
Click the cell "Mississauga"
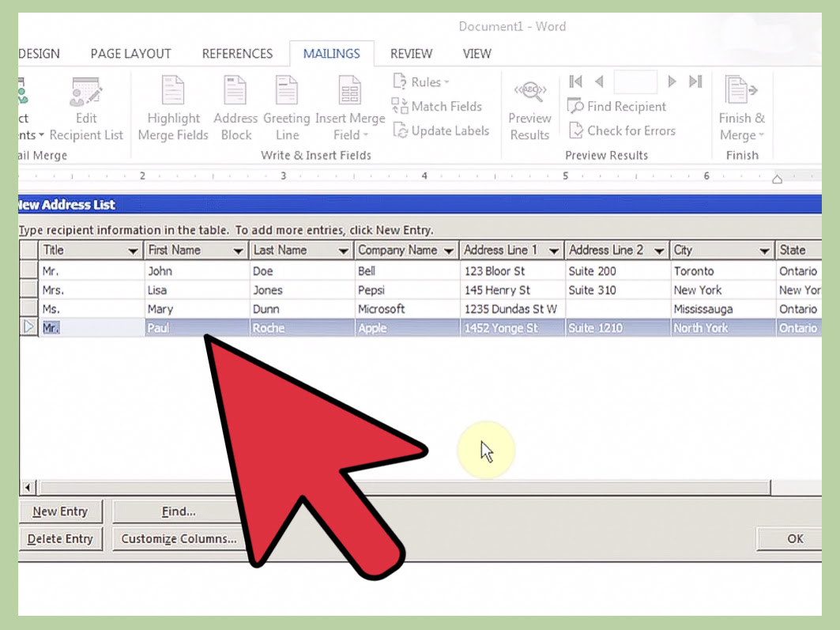[723, 309]
